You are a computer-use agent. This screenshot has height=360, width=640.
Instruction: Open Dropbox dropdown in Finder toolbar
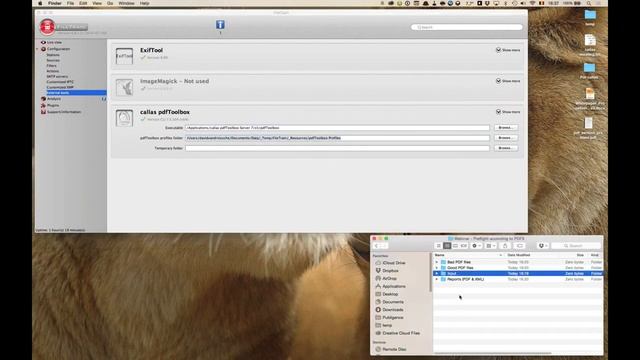click(543, 246)
